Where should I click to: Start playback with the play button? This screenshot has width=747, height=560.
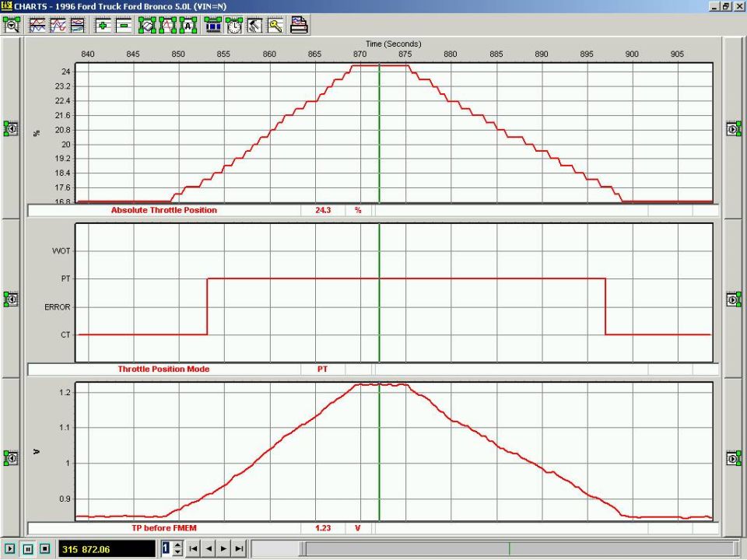[9, 548]
